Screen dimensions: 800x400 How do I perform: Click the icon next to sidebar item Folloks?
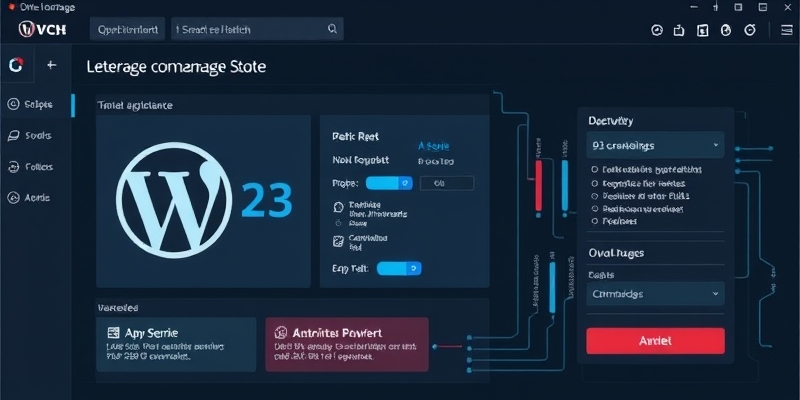(13, 167)
